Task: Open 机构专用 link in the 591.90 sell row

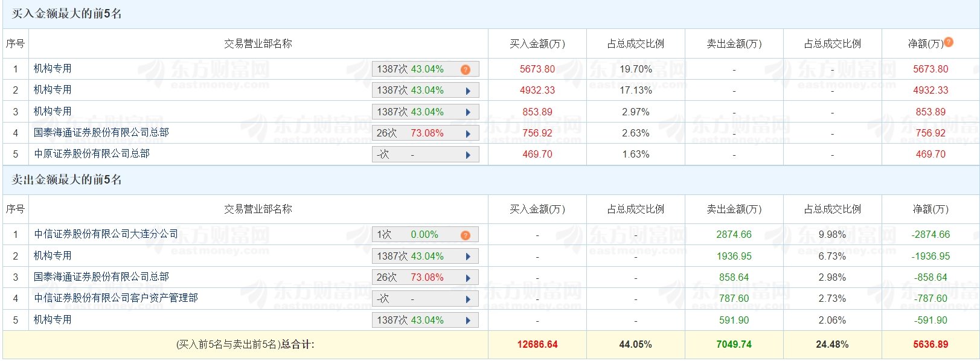Action: [x=53, y=320]
